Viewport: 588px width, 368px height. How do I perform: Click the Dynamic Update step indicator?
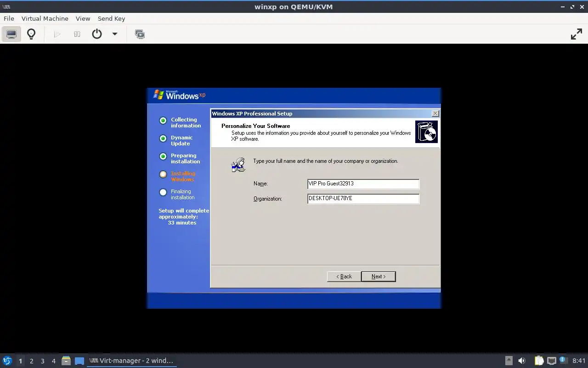coord(163,138)
